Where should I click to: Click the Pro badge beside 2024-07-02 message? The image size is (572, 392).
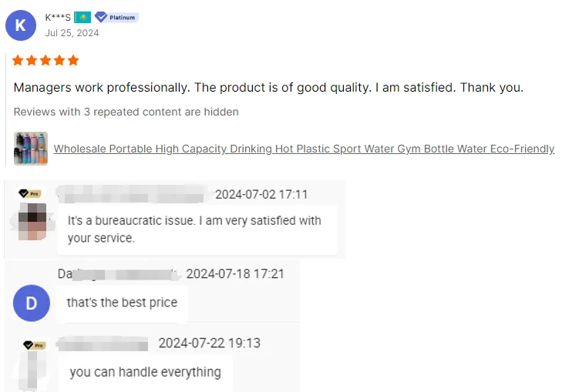pyautogui.click(x=30, y=193)
